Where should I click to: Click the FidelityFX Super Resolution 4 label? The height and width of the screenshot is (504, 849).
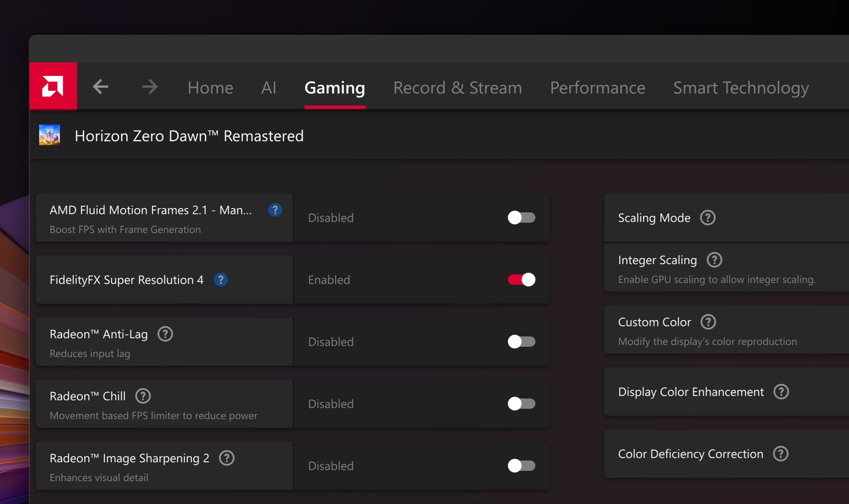127,280
